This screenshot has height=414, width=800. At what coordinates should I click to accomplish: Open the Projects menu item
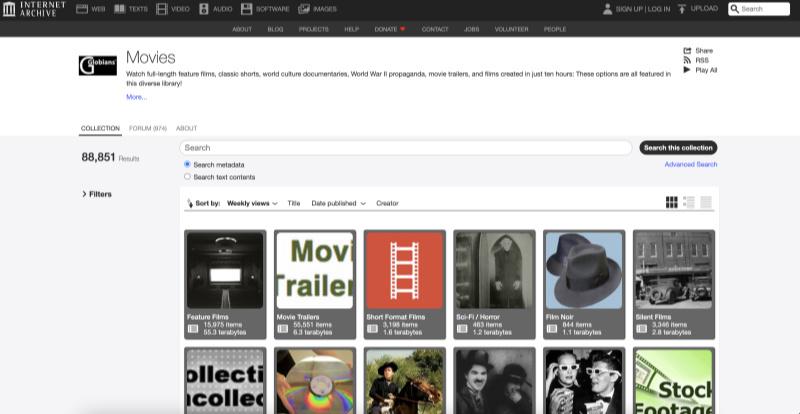click(314, 29)
